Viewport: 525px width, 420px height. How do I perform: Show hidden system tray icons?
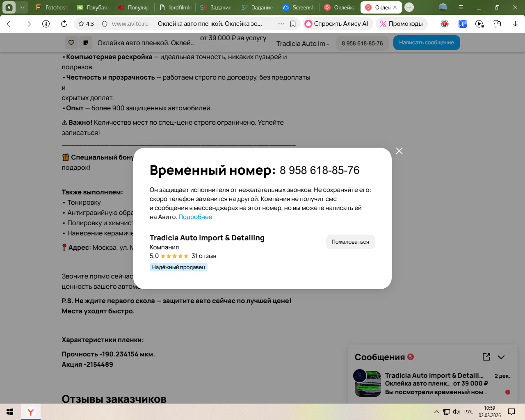pos(436,412)
